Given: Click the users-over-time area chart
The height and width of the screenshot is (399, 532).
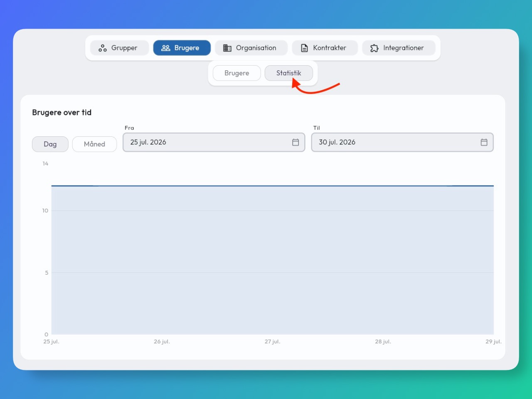Looking at the screenshot, I should point(273,260).
